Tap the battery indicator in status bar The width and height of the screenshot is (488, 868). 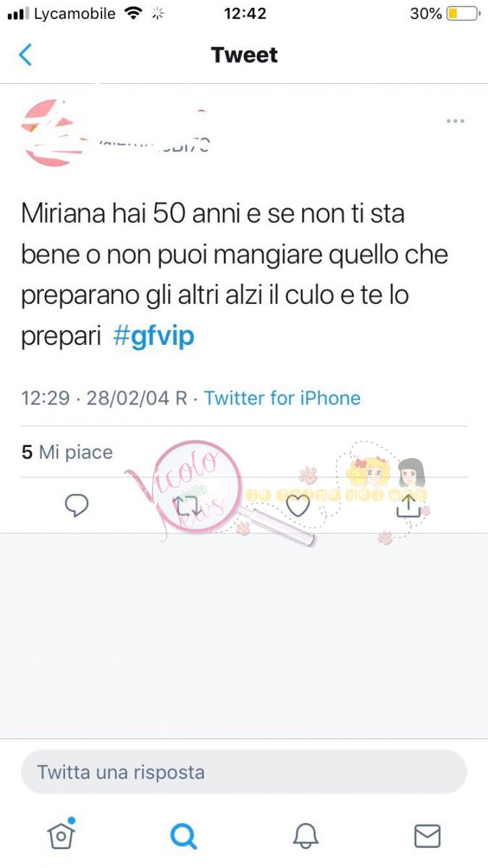pos(463,14)
